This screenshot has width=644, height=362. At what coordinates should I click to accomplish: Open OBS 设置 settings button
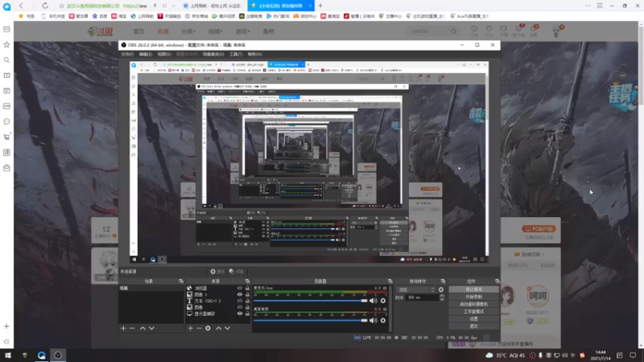473,319
